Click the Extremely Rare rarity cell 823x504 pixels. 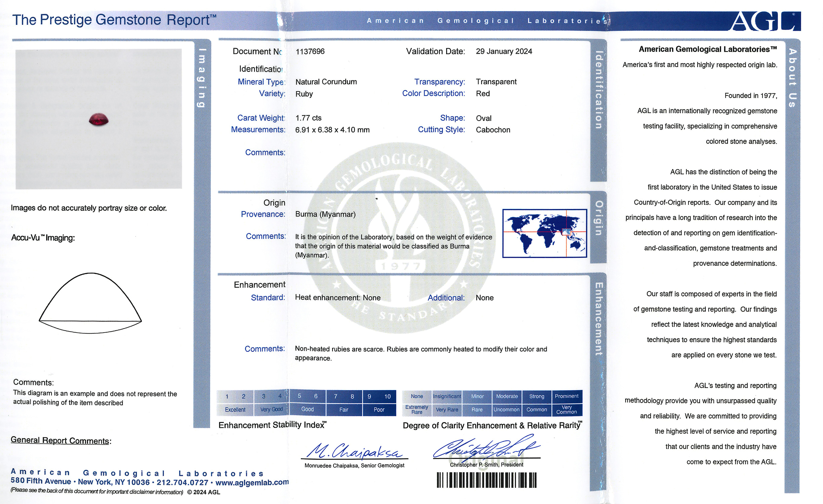[417, 410]
